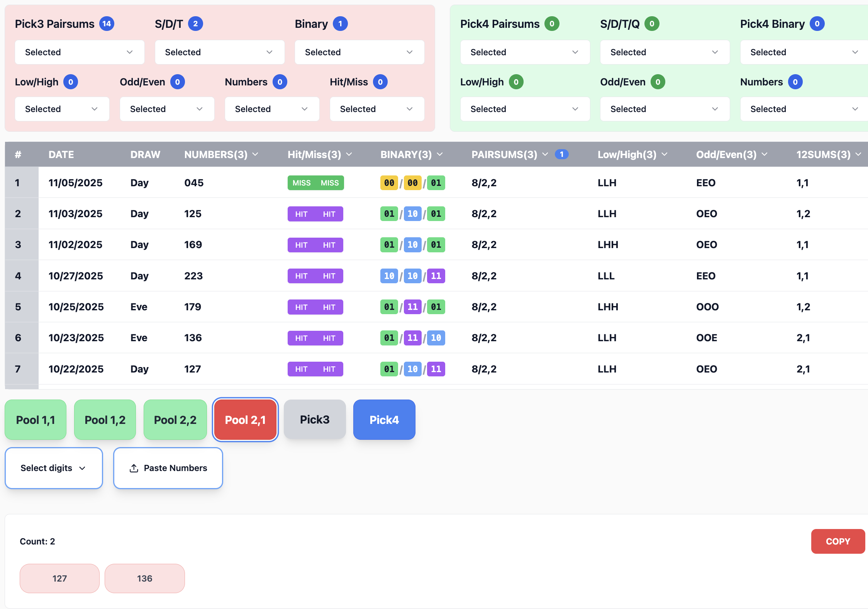Click the pink 127 number chip
The height and width of the screenshot is (609, 868).
tap(59, 578)
